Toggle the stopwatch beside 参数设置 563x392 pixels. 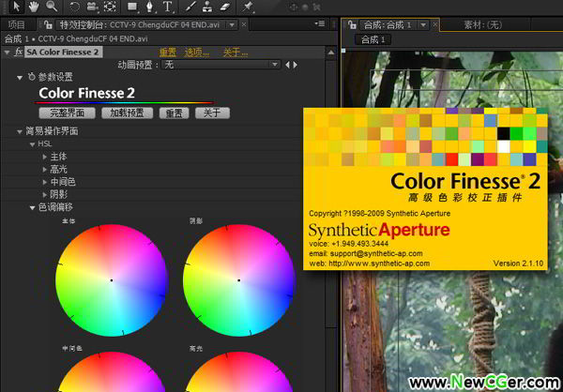32,77
